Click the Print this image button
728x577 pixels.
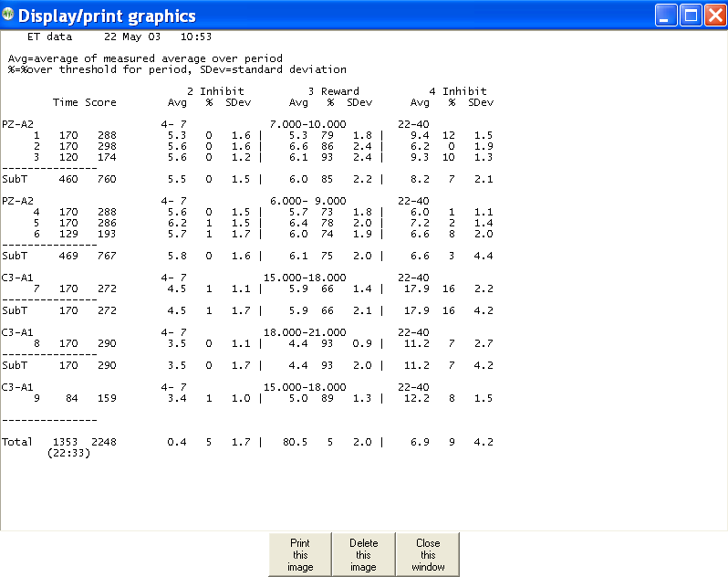pyautogui.click(x=299, y=554)
